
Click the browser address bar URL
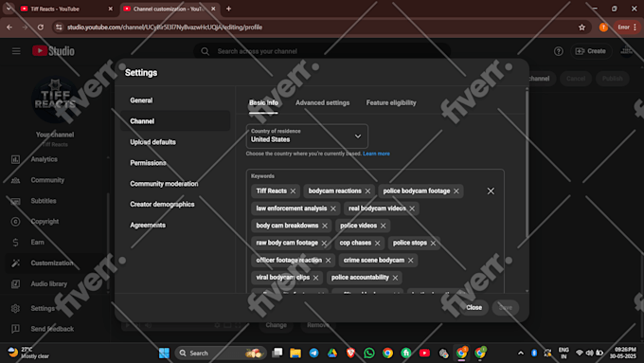165,27
